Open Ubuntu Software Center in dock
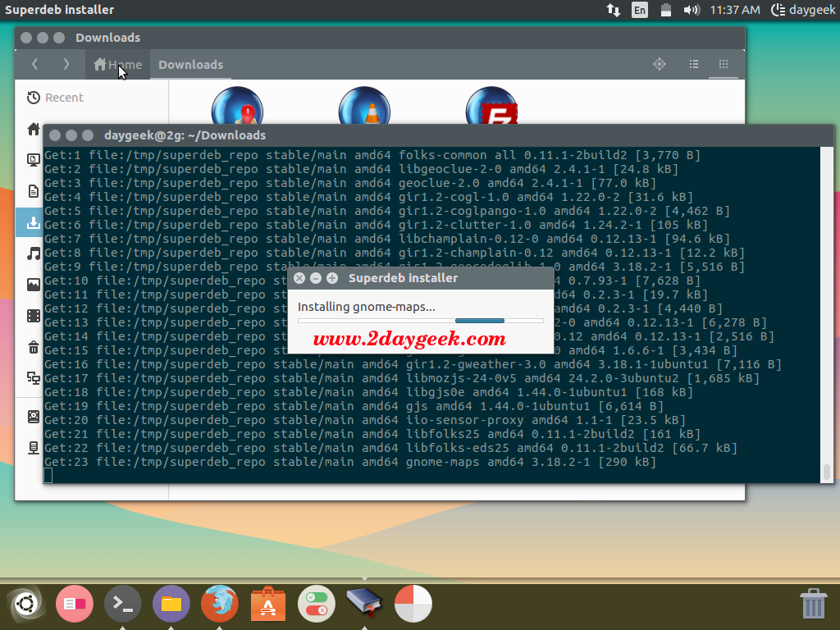Image resolution: width=840 pixels, height=630 pixels. (x=268, y=605)
